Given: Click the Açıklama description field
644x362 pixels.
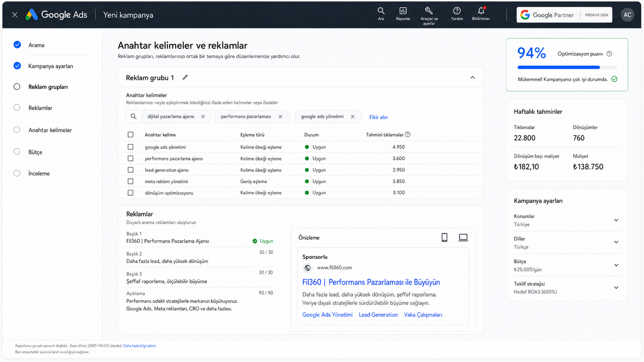Looking at the screenshot, I should click(200, 301).
